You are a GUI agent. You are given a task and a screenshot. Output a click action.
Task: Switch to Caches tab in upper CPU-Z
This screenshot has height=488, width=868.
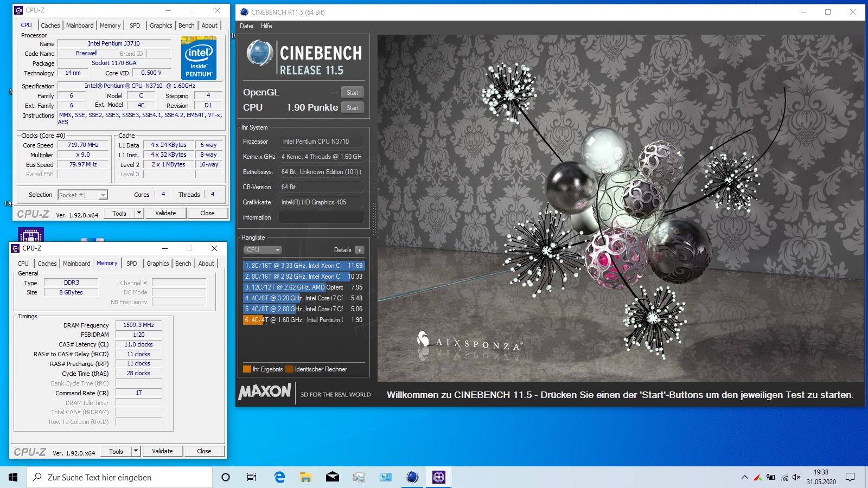pyautogui.click(x=50, y=25)
